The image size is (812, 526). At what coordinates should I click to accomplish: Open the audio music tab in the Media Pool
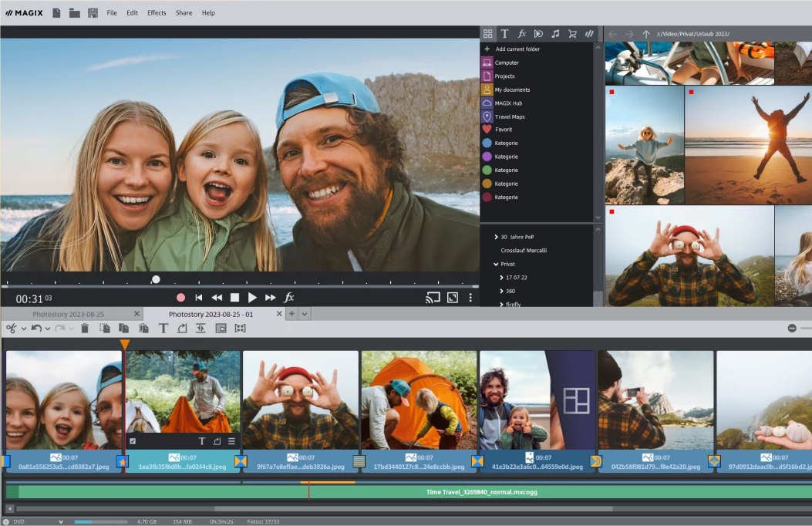[555, 34]
